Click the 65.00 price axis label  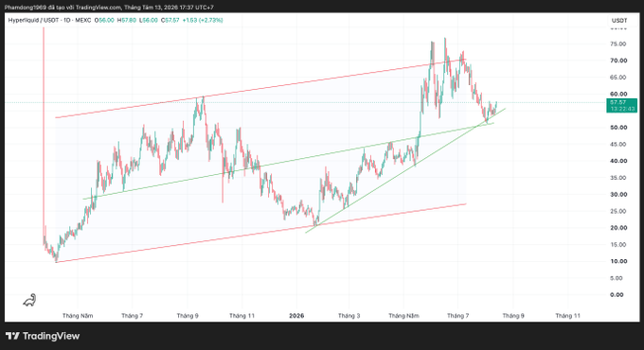click(618, 78)
